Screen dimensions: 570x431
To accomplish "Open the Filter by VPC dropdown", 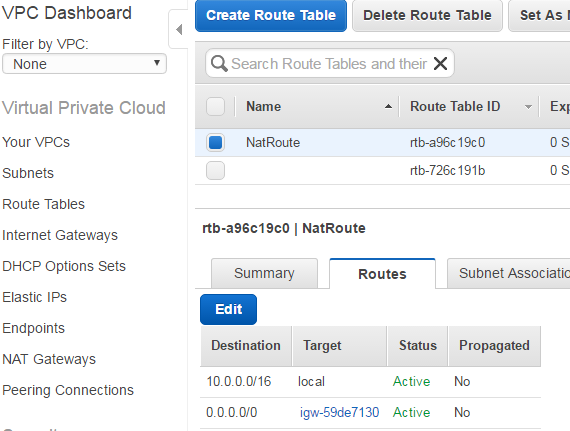I will (84, 64).
